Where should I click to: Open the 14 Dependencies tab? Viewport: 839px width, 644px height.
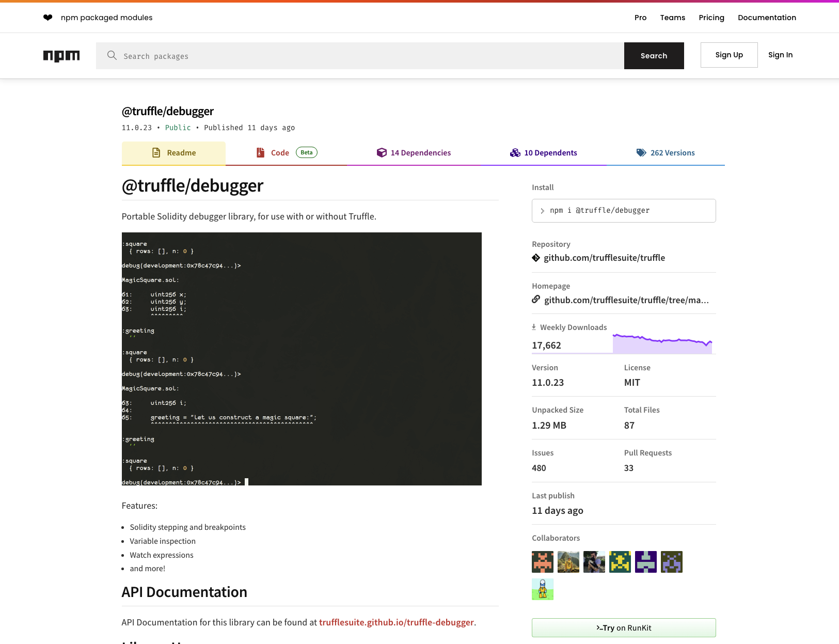click(x=414, y=153)
